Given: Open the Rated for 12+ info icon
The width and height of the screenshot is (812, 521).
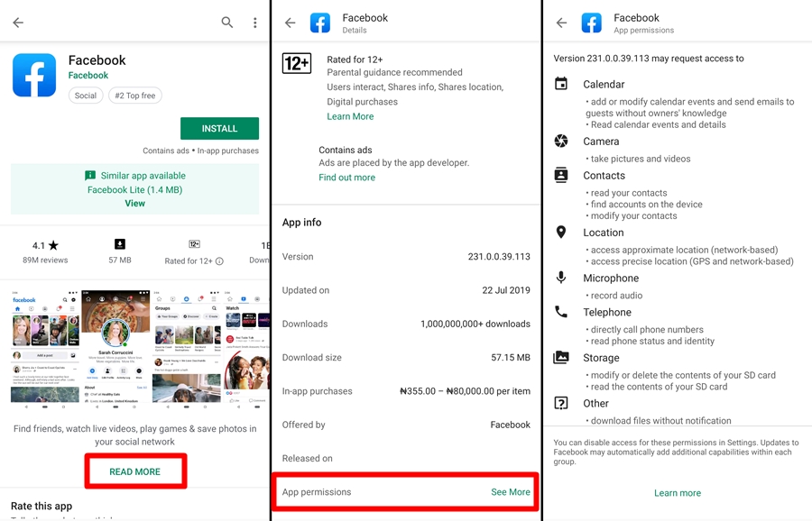Looking at the screenshot, I should [219, 261].
